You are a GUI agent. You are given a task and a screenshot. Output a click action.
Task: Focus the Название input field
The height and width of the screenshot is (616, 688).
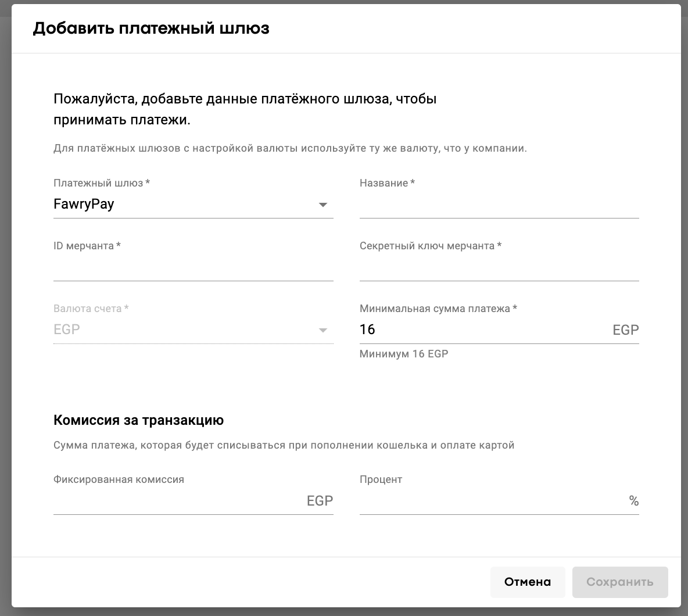click(499, 205)
